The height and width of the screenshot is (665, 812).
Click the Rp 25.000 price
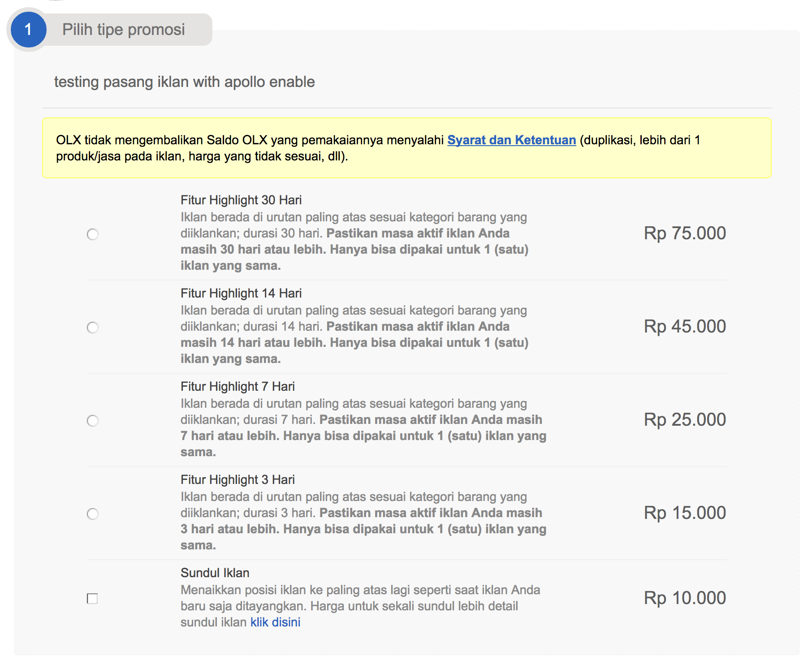click(x=685, y=420)
